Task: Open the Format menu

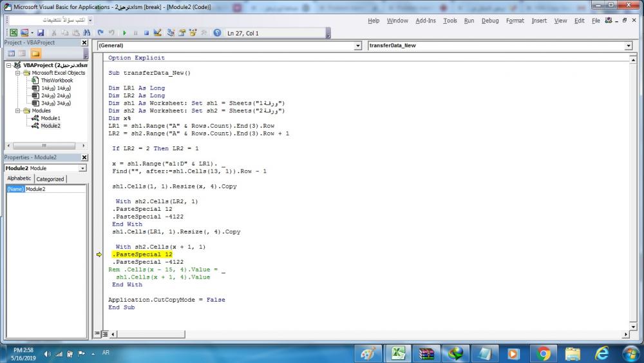Action: click(x=515, y=21)
